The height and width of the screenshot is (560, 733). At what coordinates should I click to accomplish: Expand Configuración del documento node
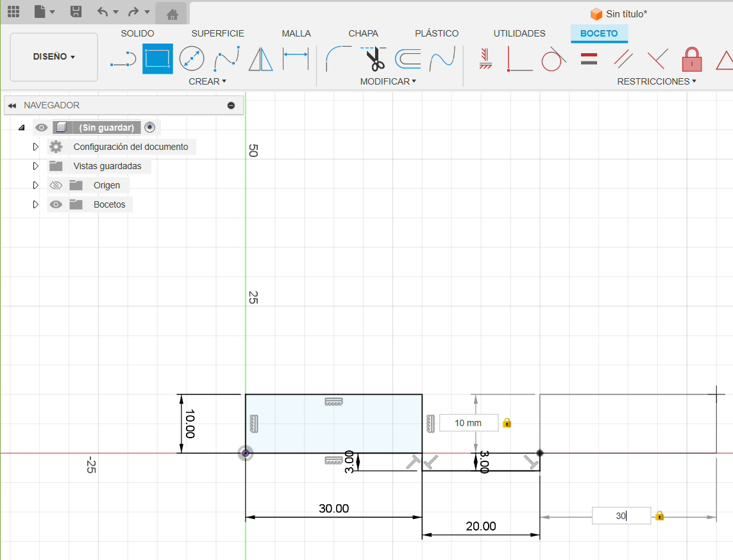coord(35,147)
